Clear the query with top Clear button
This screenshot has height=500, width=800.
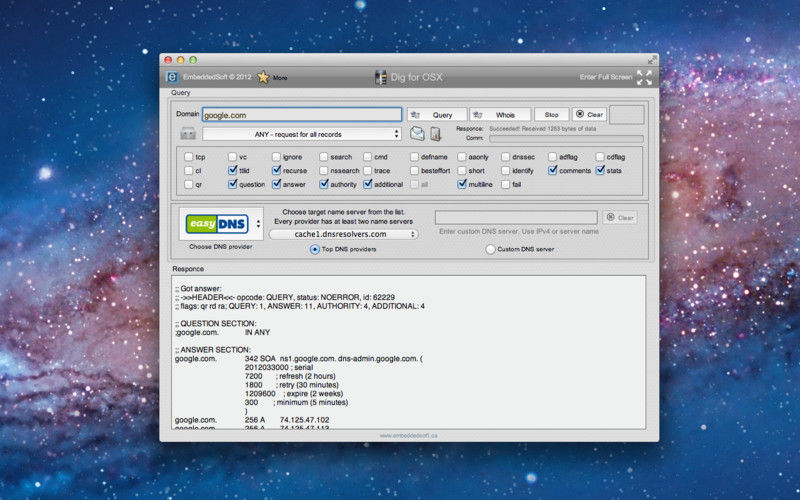tap(589, 115)
